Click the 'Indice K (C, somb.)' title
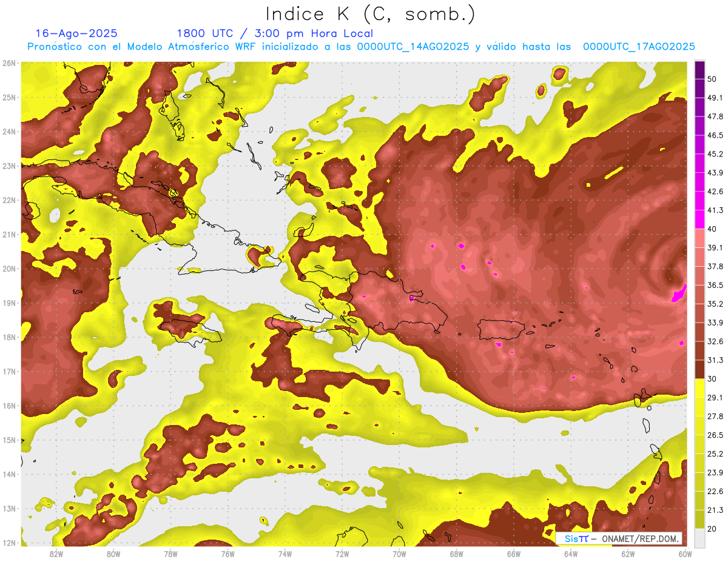 tap(371, 15)
